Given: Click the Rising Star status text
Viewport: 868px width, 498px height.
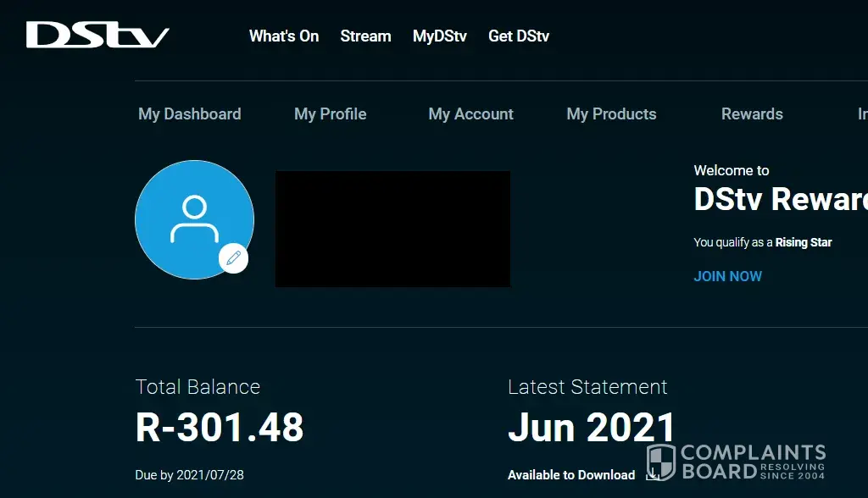Looking at the screenshot, I should (x=804, y=242).
